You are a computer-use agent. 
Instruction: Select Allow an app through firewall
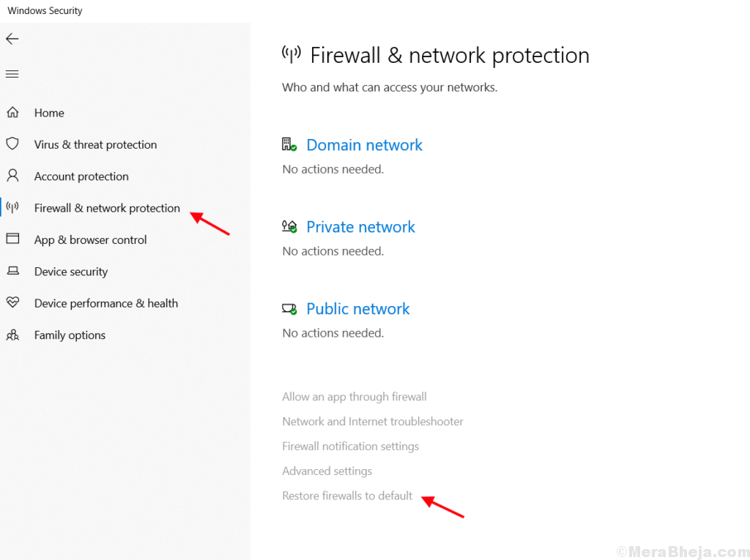(354, 396)
